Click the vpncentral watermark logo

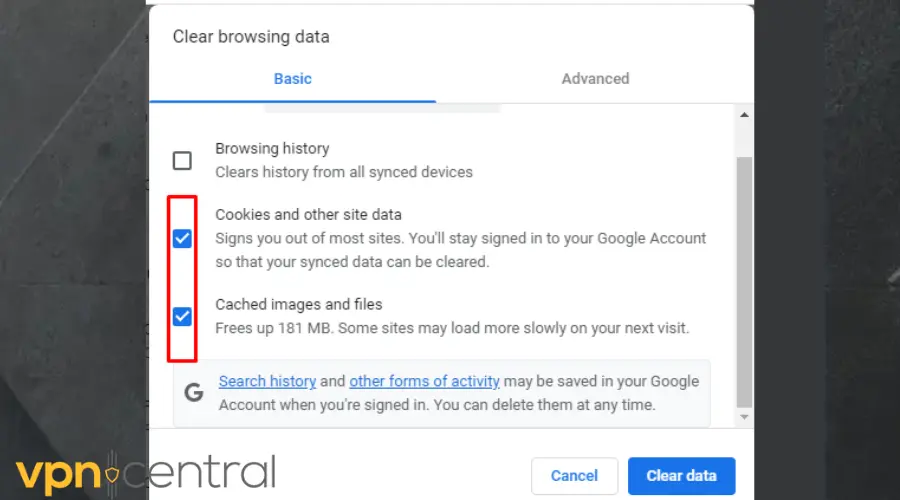tap(145, 472)
